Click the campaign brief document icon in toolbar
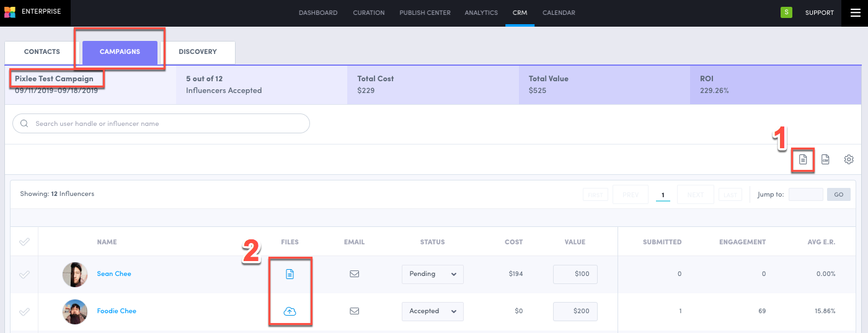Screen dimensions: 868x333 [x=803, y=159]
